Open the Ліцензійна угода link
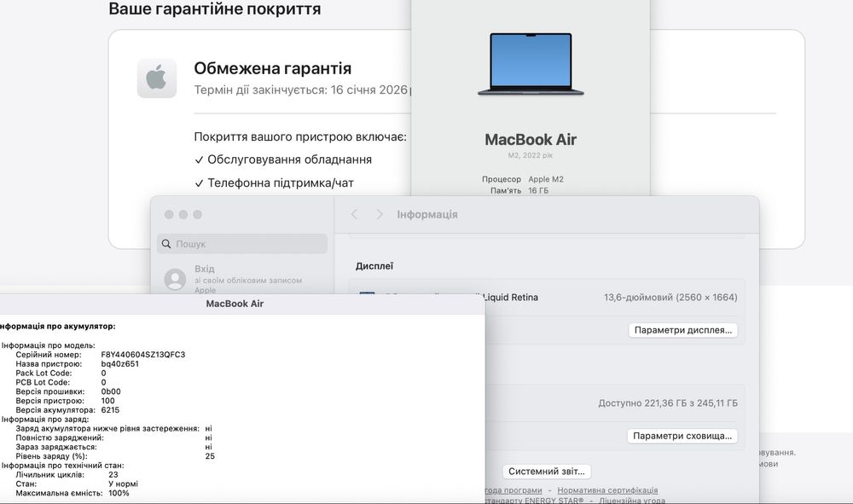 coord(631,501)
